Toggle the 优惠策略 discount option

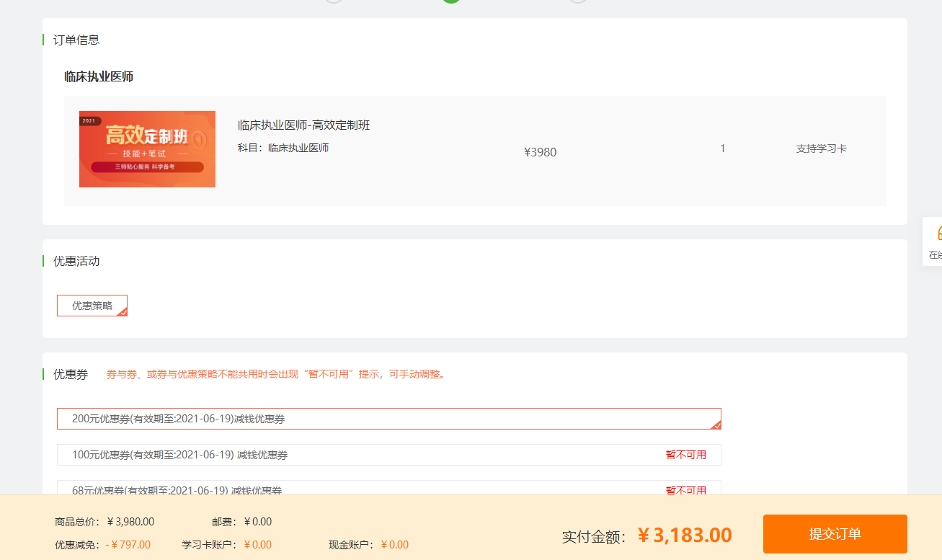92,306
